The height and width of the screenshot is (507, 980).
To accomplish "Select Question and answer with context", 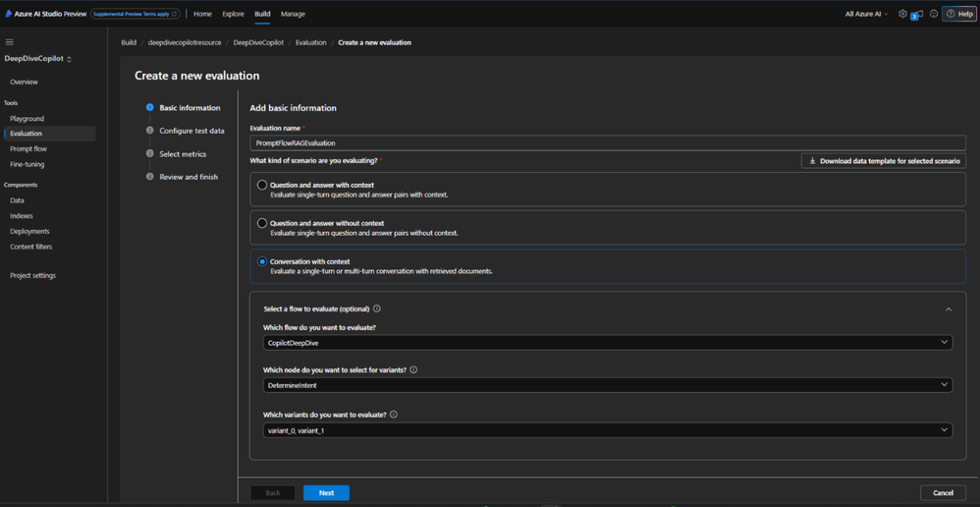I will [x=262, y=186].
